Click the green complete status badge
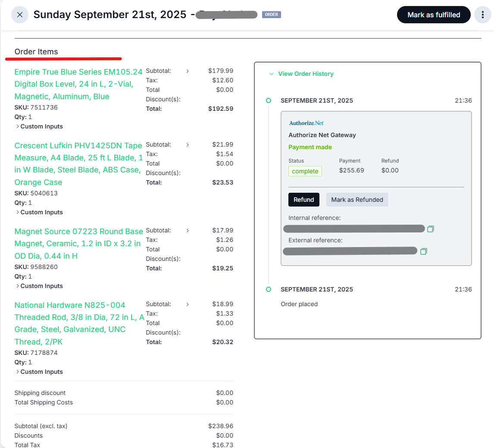Image resolution: width=494 pixels, height=448 pixels. pyautogui.click(x=305, y=171)
